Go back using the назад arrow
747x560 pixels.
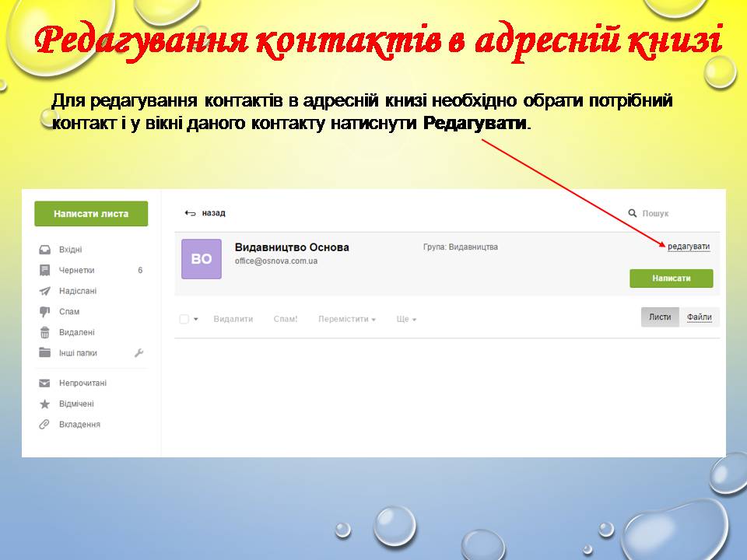coord(205,213)
